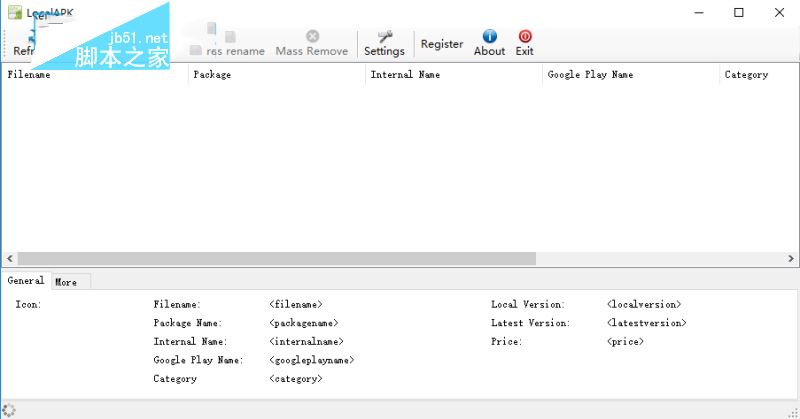The height and width of the screenshot is (419, 800).
Task: Click the status bar loading spinner icon
Action: pyautogui.click(x=9, y=410)
